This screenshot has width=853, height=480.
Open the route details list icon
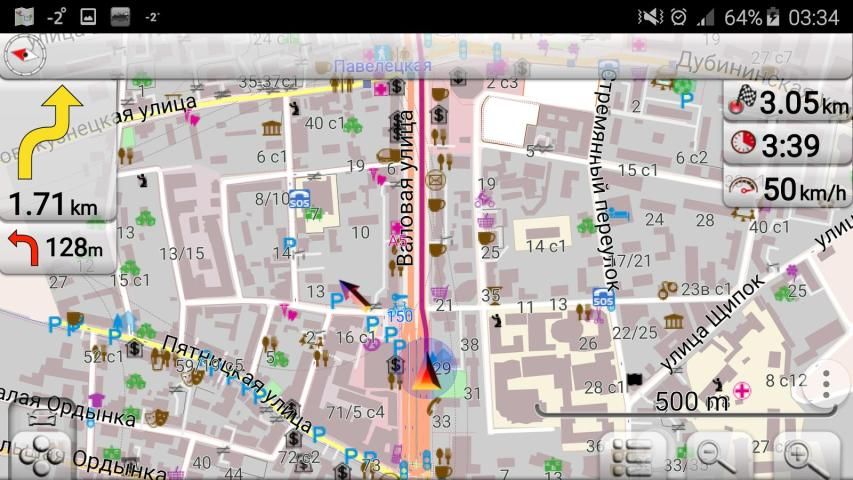point(632,457)
